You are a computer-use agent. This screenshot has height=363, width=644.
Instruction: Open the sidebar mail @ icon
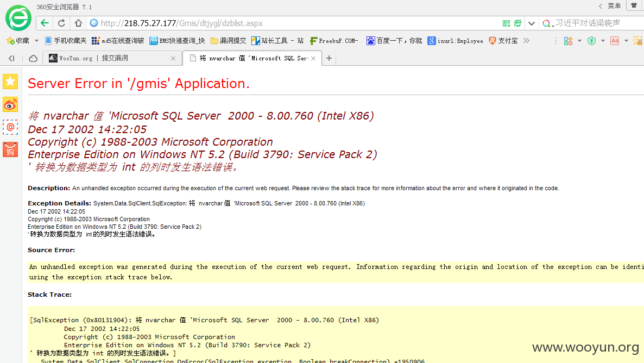10,127
